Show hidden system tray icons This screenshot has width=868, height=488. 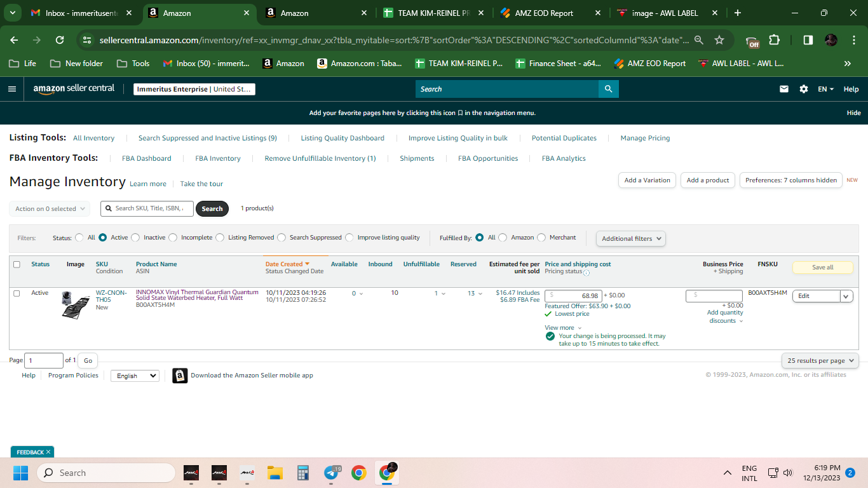(728, 473)
